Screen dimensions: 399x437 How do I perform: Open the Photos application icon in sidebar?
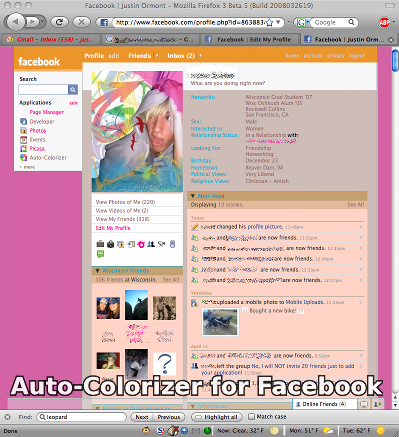coord(23,130)
